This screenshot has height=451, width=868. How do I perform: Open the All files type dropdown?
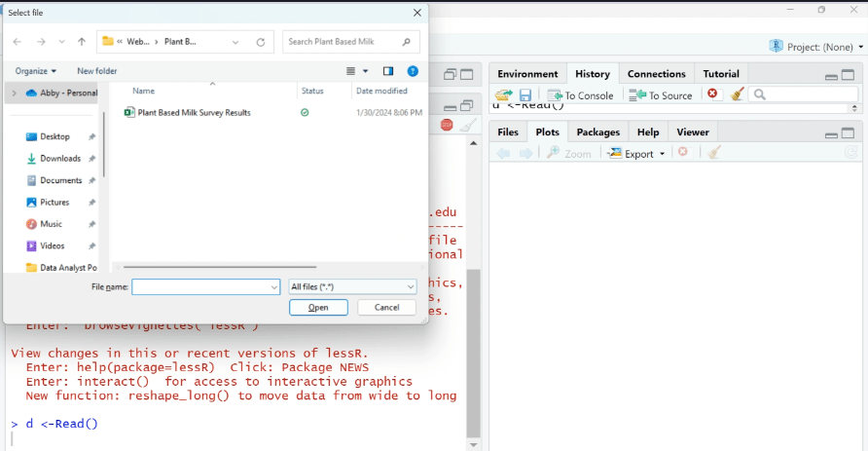tap(352, 287)
